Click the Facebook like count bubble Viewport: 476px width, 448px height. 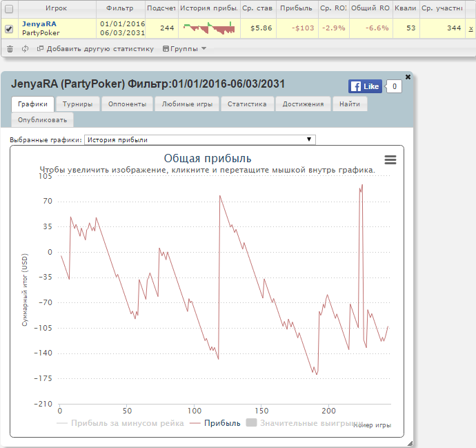[394, 86]
